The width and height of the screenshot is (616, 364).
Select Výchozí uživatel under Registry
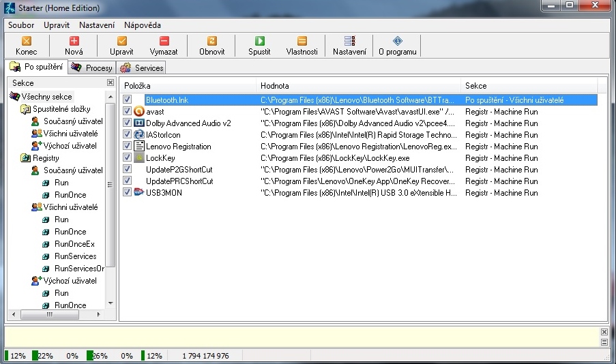coord(70,281)
